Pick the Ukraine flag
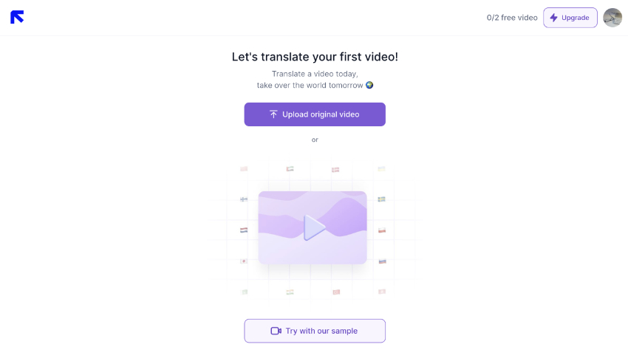 tap(382, 169)
